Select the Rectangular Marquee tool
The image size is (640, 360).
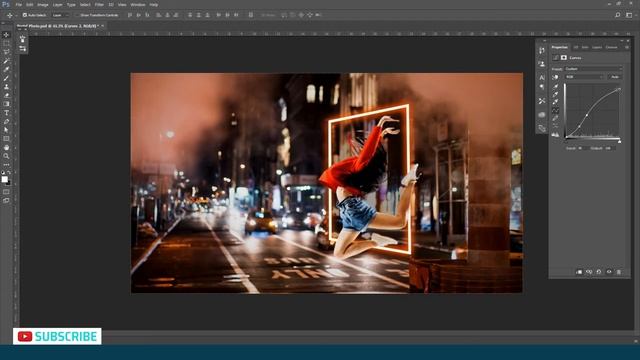coord(6,43)
